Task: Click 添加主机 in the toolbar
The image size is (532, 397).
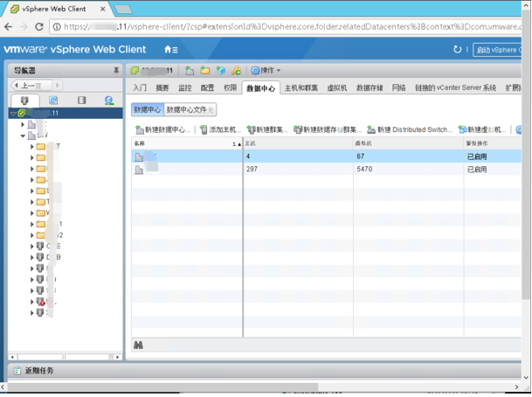Action: coord(220,129)
